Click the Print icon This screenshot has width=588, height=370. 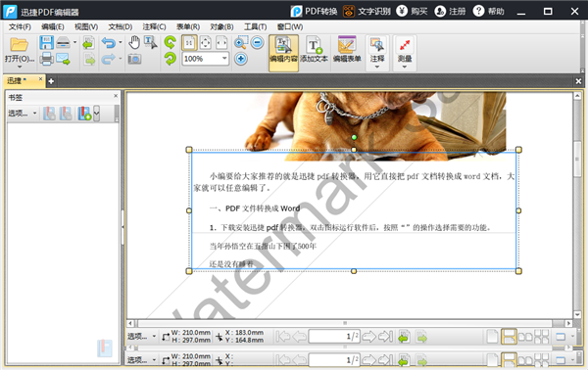coord(46,59)
